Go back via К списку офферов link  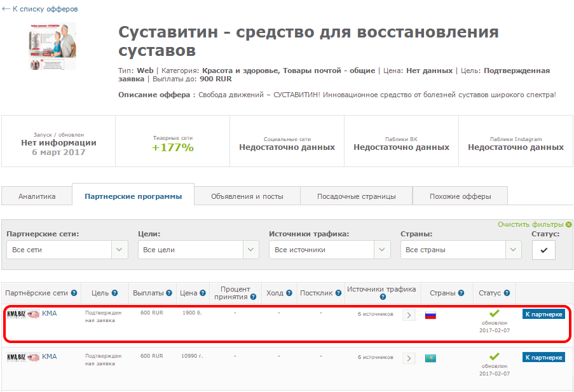pyautogui.click(x=39, y=9)
